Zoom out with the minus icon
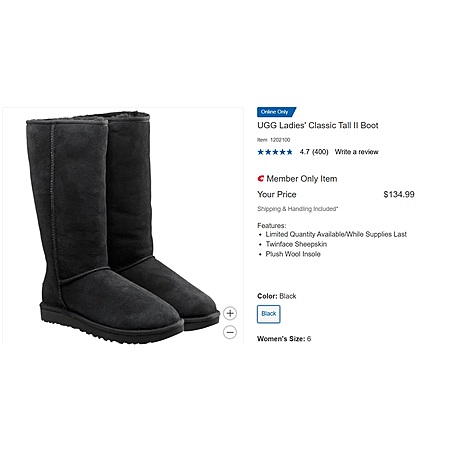Screen dimensions: 450x450 [x=230, y=332]
